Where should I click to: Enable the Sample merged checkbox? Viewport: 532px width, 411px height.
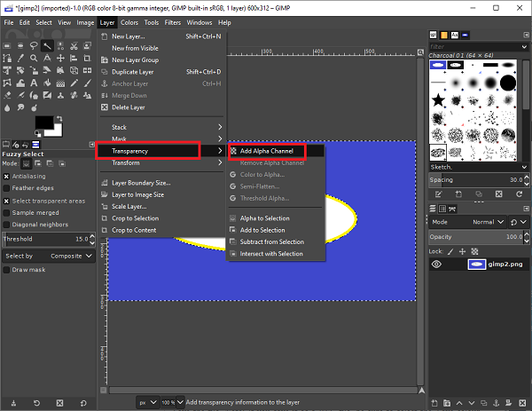pyautogui.click(x=6, y=213)
